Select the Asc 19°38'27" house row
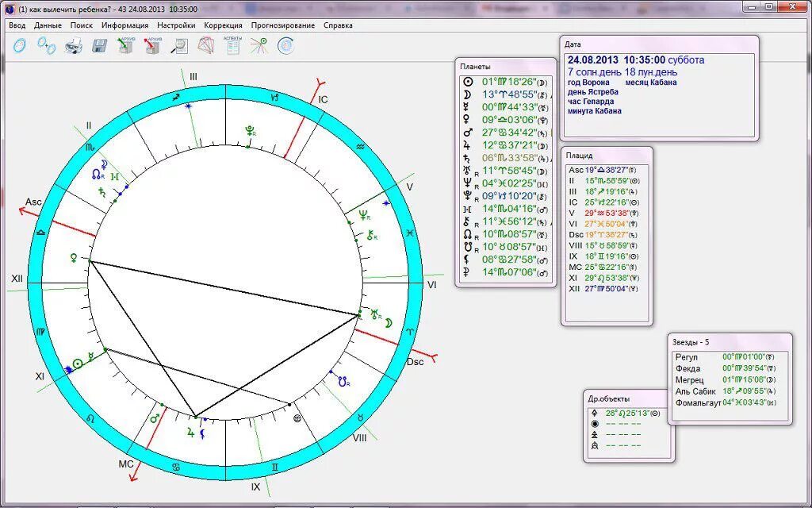 pyautogui.click(x=606, y=170)
